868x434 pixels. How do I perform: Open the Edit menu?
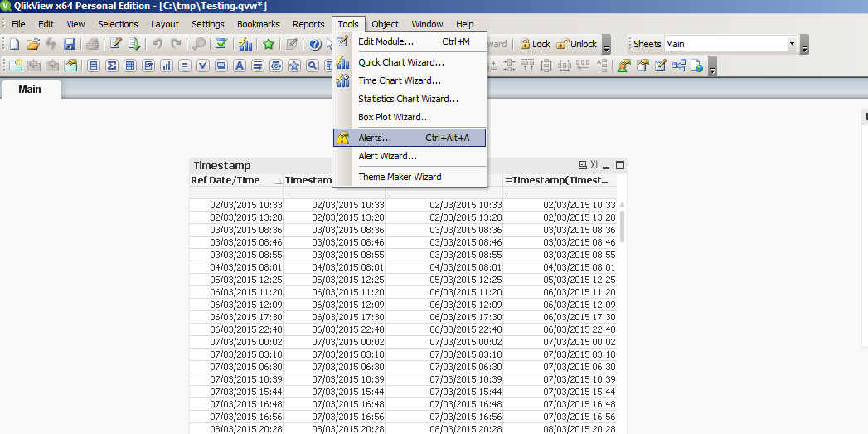(46, 24)
